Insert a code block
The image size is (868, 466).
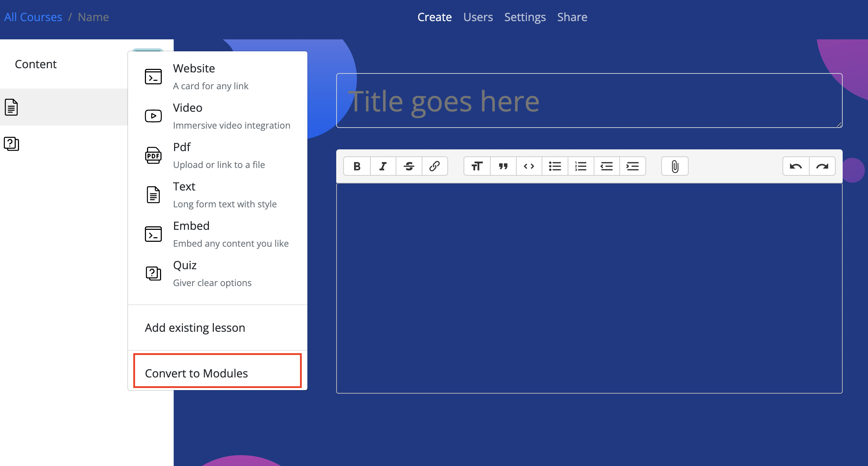(529, 166)
